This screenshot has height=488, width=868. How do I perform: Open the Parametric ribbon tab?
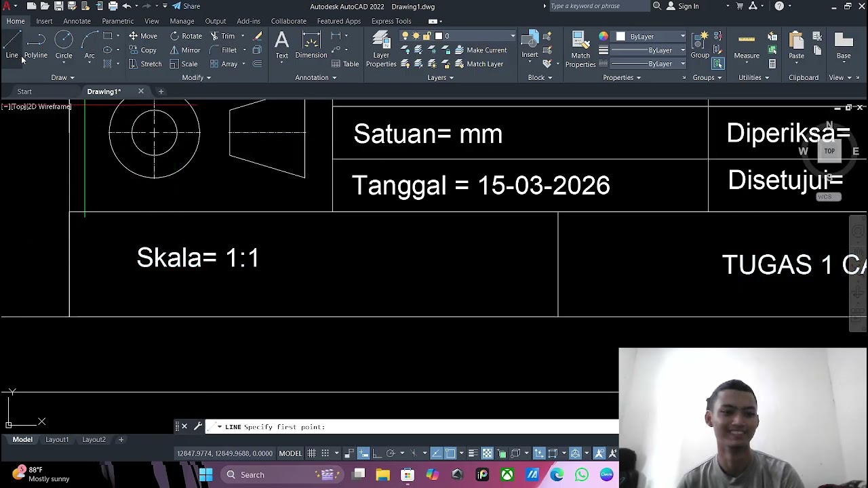118,21
